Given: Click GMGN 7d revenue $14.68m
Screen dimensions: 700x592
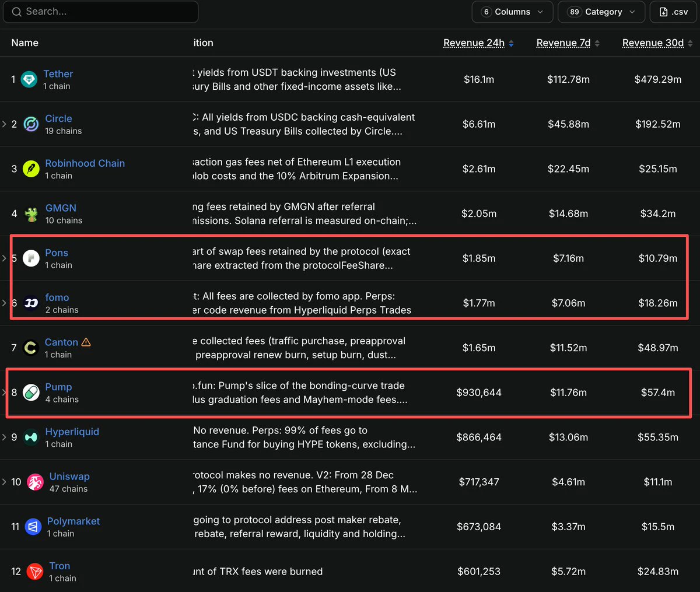Looking at the screenshot, I should pyautogui.click(x=568, y=213).
